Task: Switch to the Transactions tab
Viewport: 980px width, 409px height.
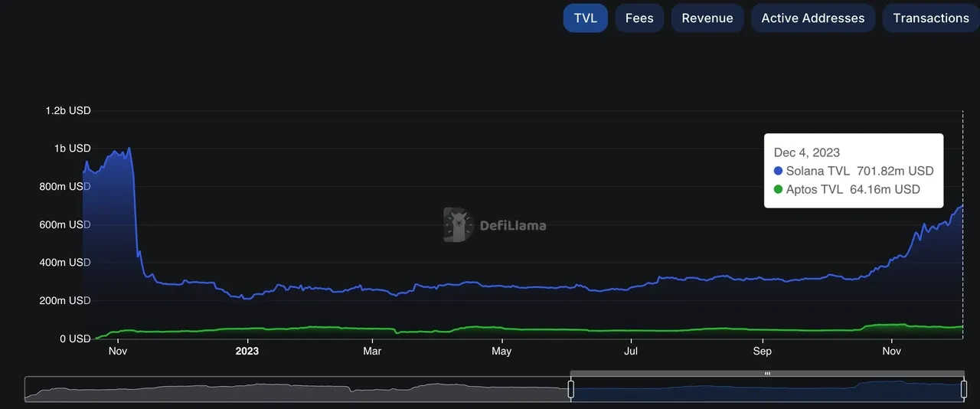Action: (931, 18)
